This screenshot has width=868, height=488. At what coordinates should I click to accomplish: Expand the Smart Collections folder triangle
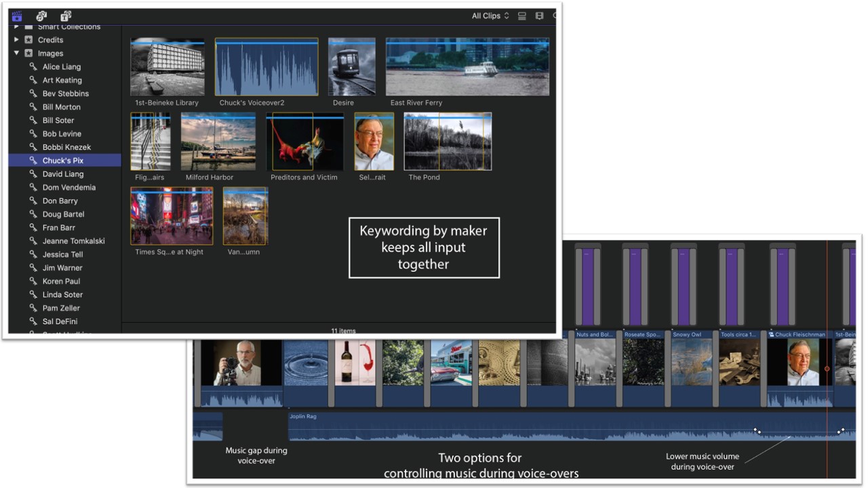17,27
